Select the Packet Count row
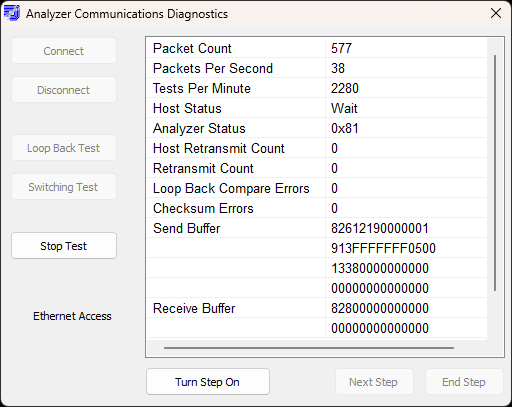Viewport: 512px width, 407px height. [317, 48]
